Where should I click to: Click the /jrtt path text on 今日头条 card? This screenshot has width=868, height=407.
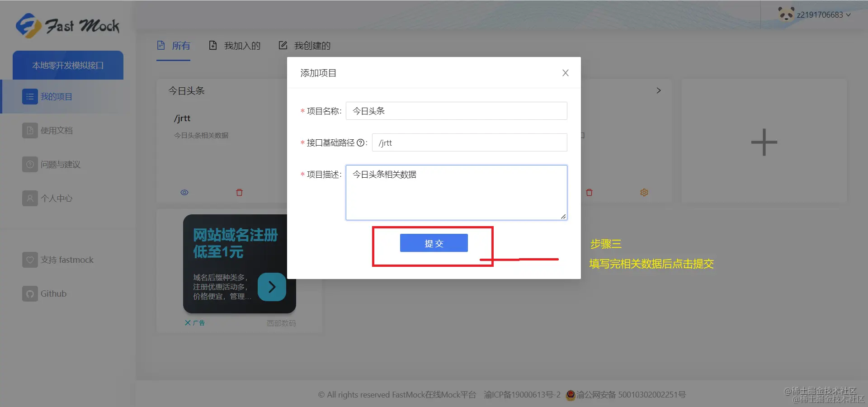point(182,118)
